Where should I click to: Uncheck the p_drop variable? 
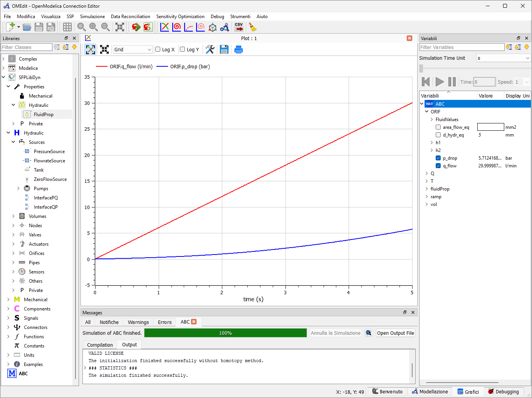(438, 158)
